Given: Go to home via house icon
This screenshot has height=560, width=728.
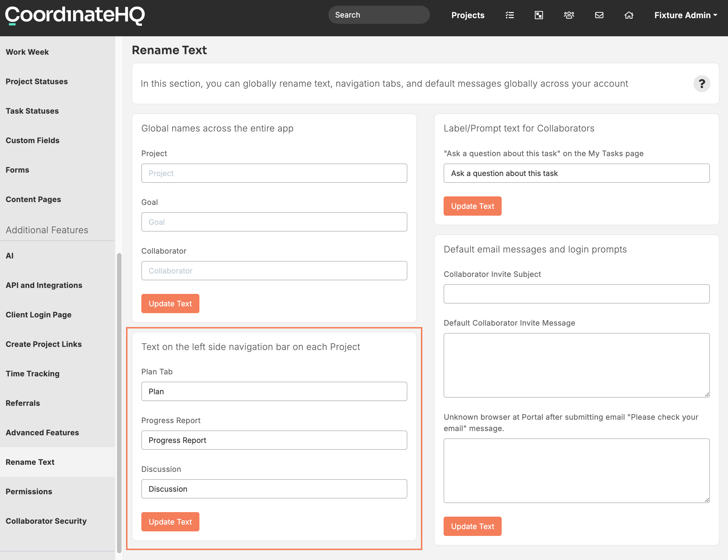Looking at the screenshot, I should [629, 15].
